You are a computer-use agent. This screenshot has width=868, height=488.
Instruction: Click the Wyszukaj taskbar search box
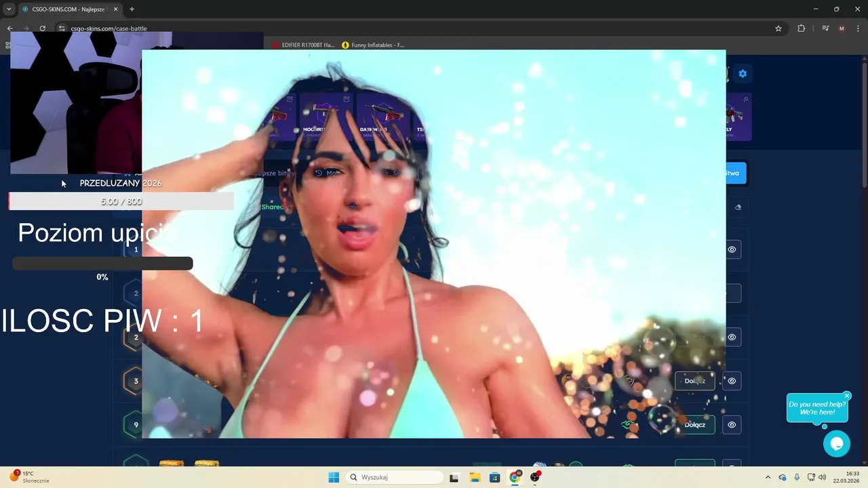coord(395,477)
